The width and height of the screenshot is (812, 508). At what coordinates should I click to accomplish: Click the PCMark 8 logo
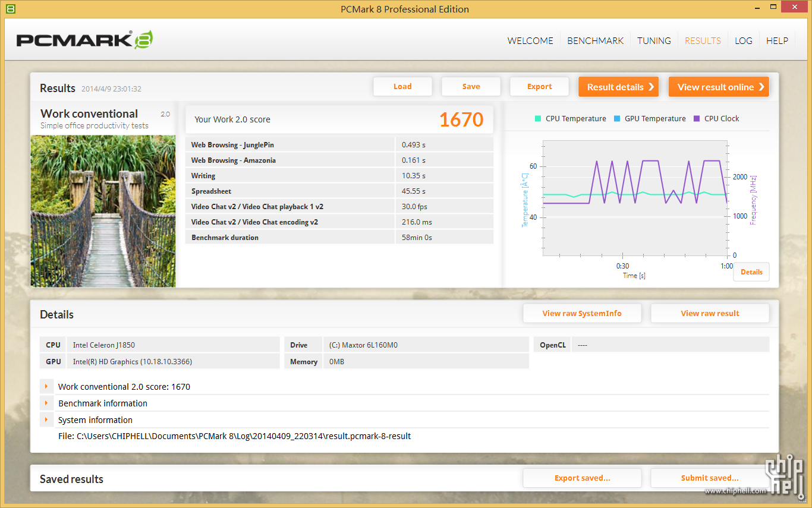85,40
